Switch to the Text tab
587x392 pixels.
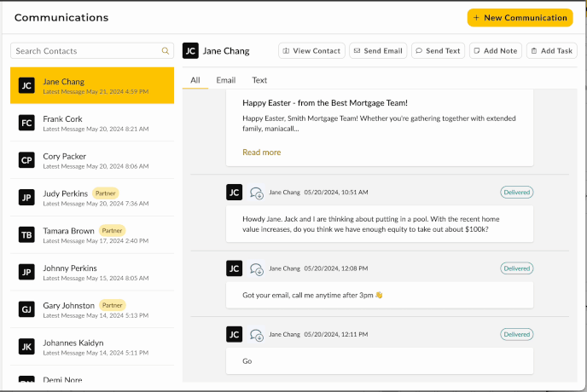coord(259,80)
